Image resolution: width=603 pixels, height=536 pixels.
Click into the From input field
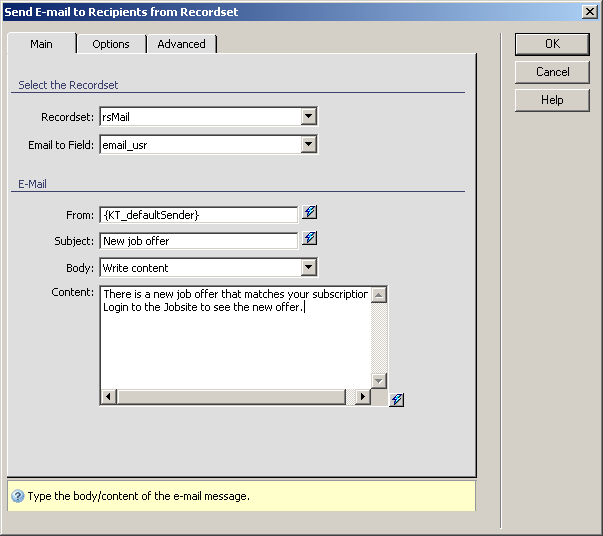coord(198,214)
